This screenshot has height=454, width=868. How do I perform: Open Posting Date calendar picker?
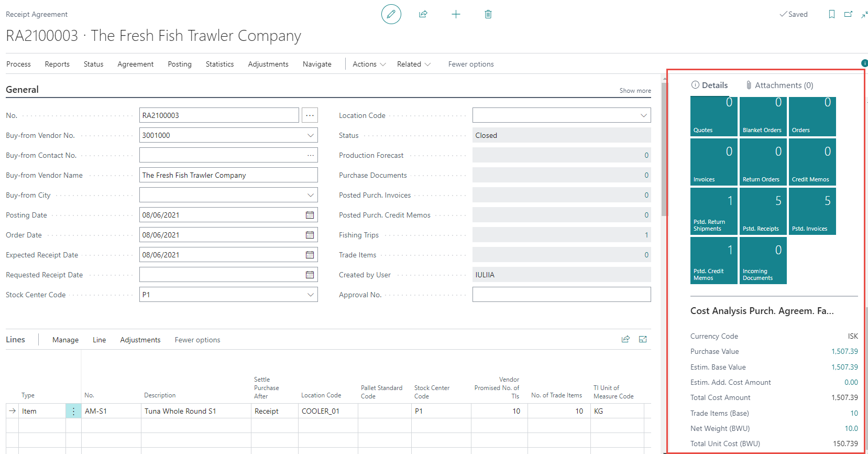(x=310, y=215)
